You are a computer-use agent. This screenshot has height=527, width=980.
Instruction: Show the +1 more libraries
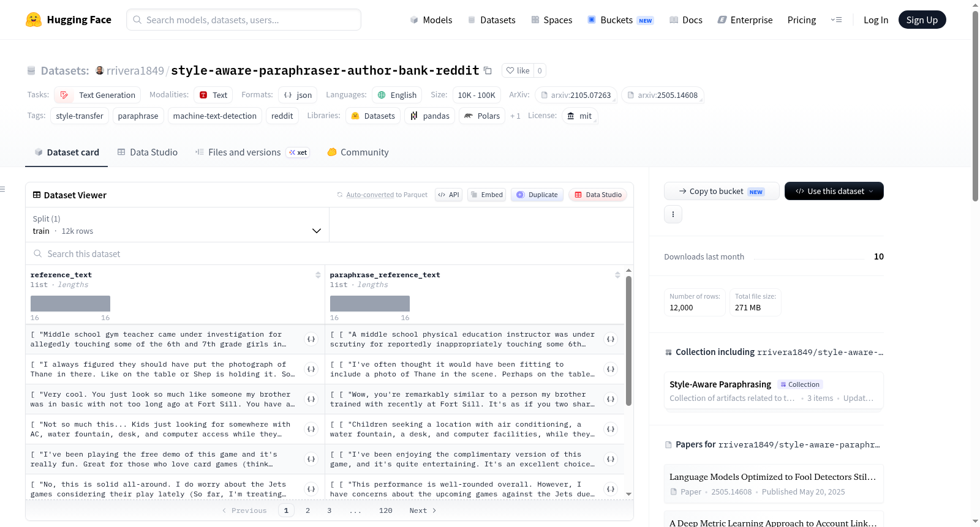pos(515,116)
